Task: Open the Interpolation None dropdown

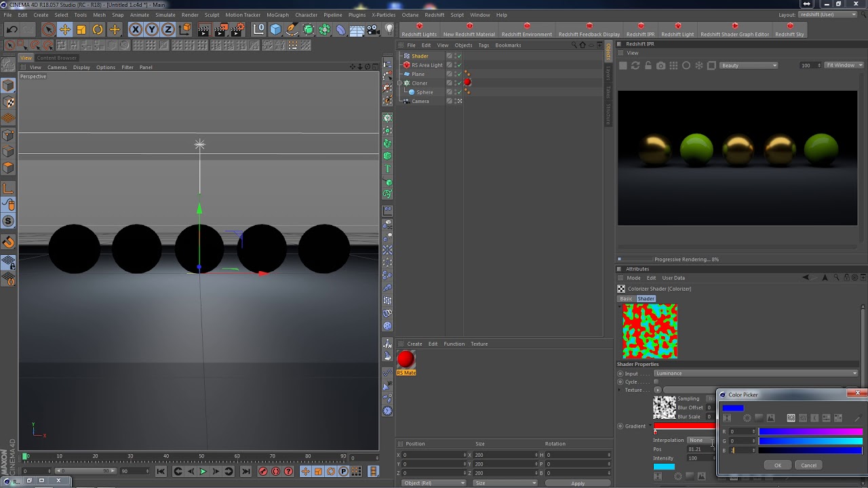Action: tap(702, 441)
